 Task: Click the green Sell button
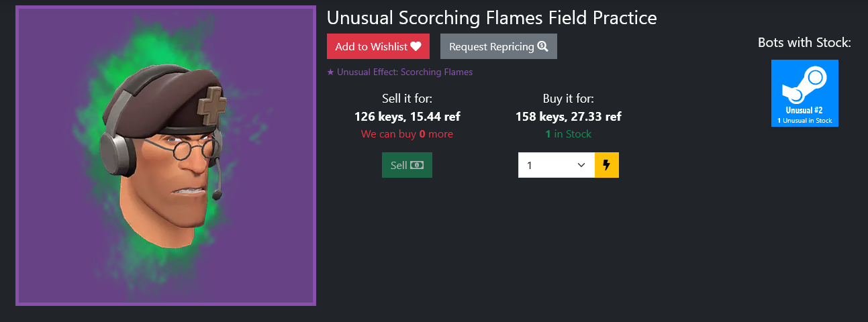coord(407,165)
